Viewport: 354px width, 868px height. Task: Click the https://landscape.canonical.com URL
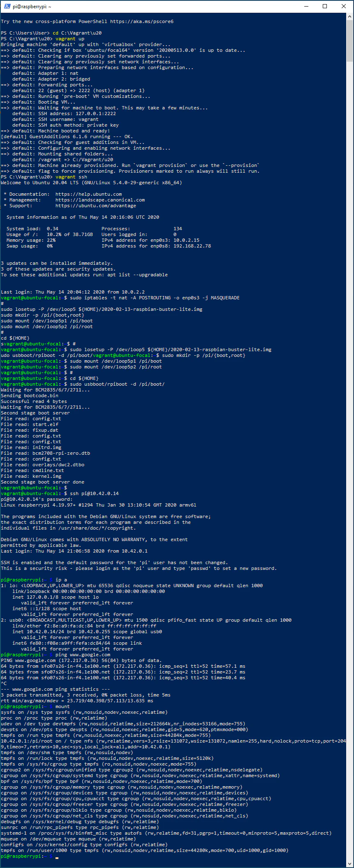tap(100, 200)
